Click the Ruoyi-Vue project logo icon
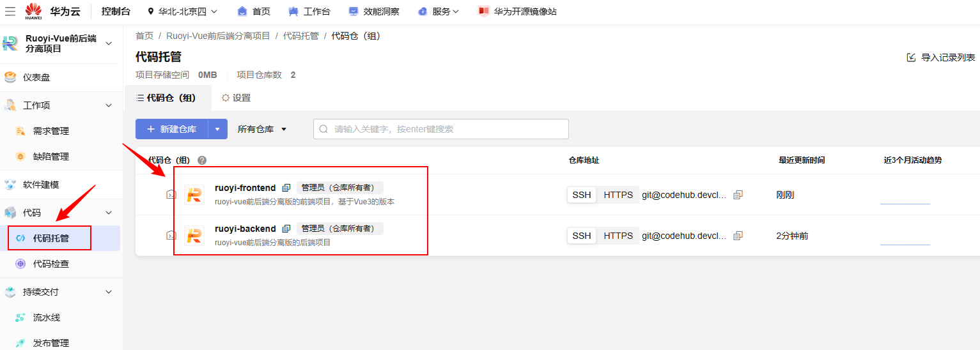The height and width of the screenshot is (350, 980). tap(10, 43)
